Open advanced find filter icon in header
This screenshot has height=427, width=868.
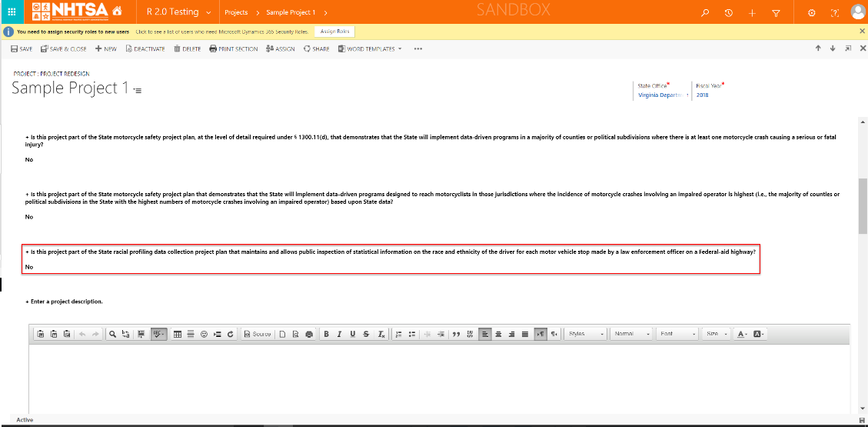point(776,13)
